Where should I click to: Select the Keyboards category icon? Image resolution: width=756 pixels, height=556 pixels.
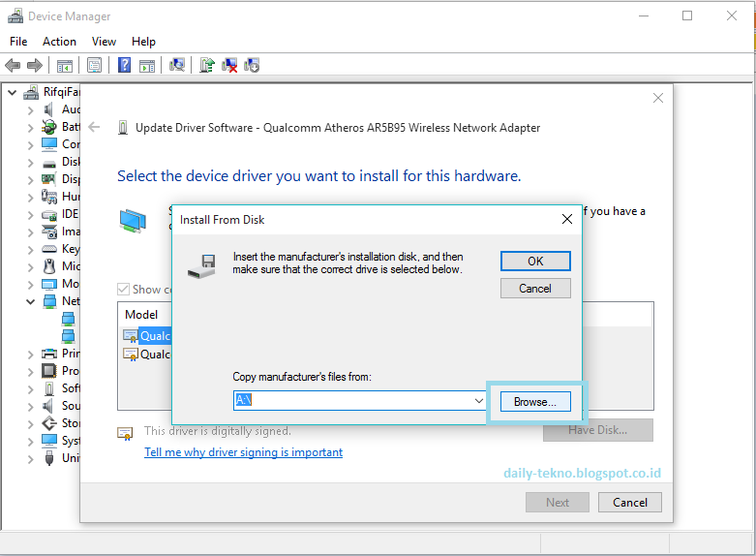click(48, 249)
